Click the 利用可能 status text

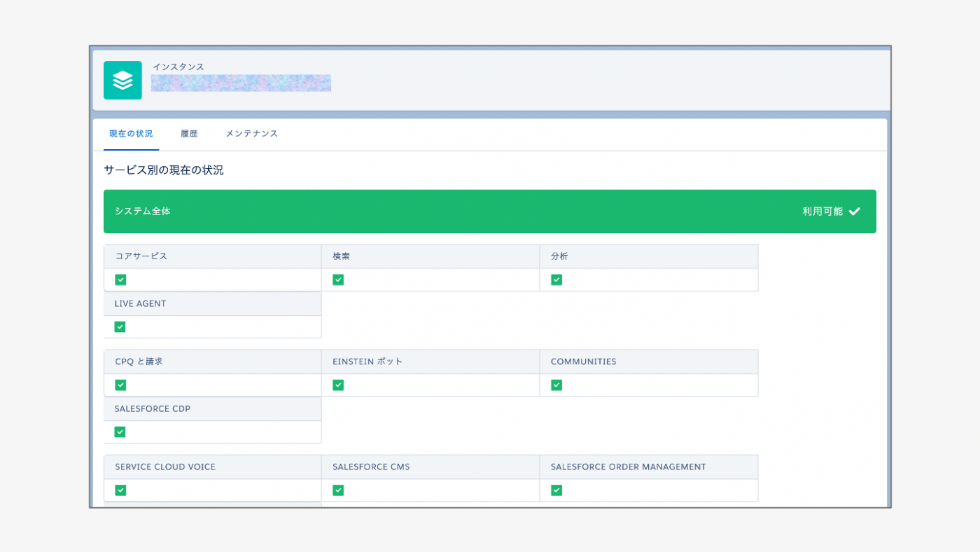(822, 211)
